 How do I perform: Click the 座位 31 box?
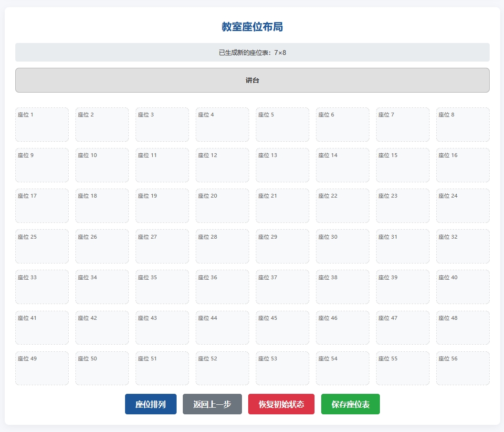click(403, 246)
